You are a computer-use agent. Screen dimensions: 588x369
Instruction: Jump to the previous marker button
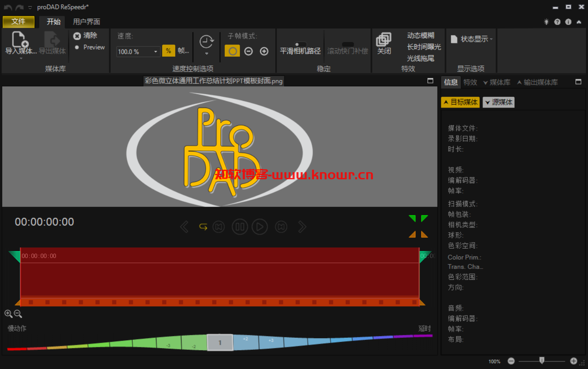coord(219,227)
